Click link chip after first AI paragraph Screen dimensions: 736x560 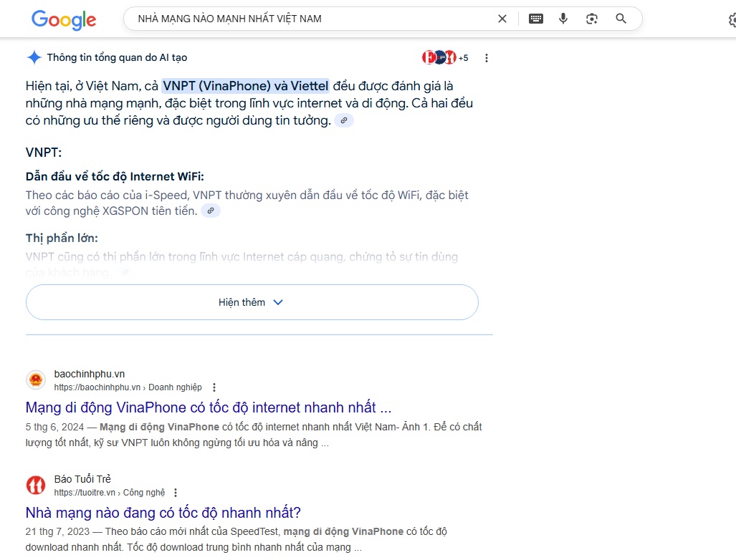click(344, 121)
